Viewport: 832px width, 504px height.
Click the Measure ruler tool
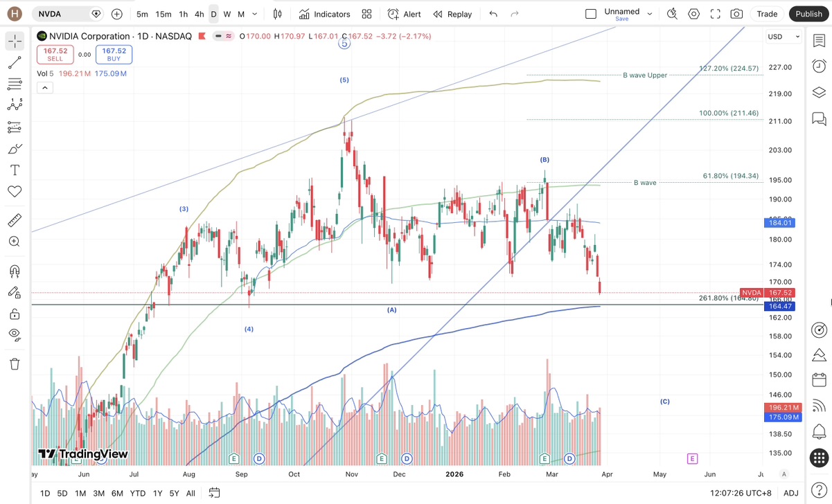click(x=15, y=221)
